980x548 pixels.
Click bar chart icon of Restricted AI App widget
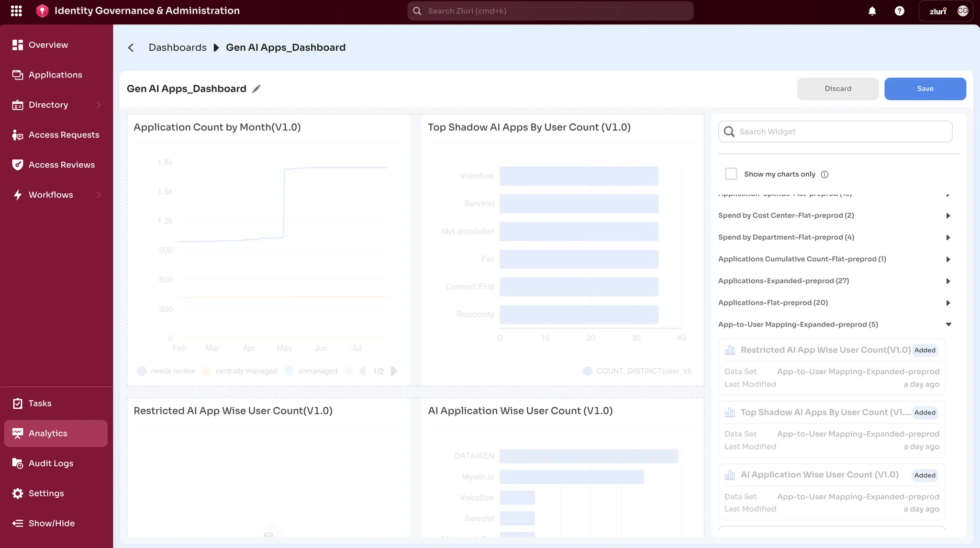(730, 350)
